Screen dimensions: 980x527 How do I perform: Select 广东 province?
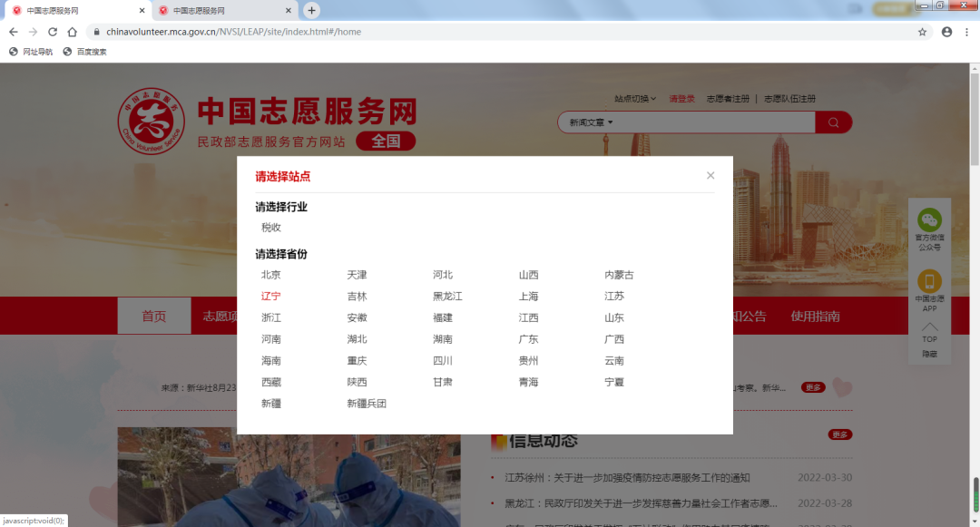click(x=528, y=339)
